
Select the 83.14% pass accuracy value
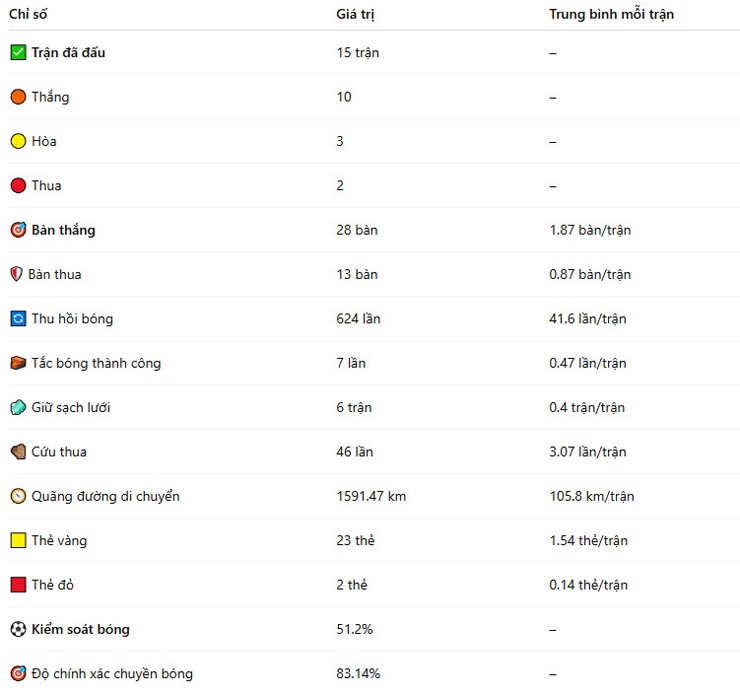tap(358, 673)
